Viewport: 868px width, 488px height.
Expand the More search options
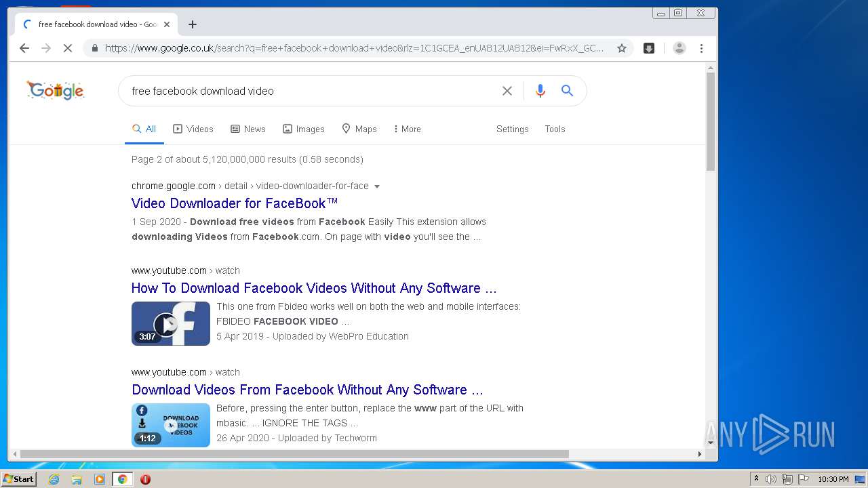(408, 129)
